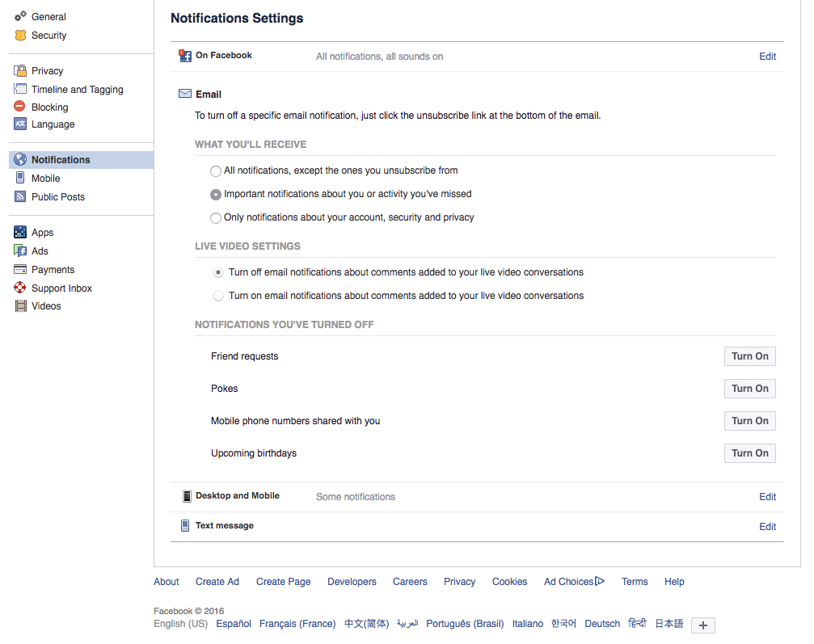Viewport: 814px width, 644px height.
Task: Click the Public Posts feed icon
Action: click(x=20, y=197)
